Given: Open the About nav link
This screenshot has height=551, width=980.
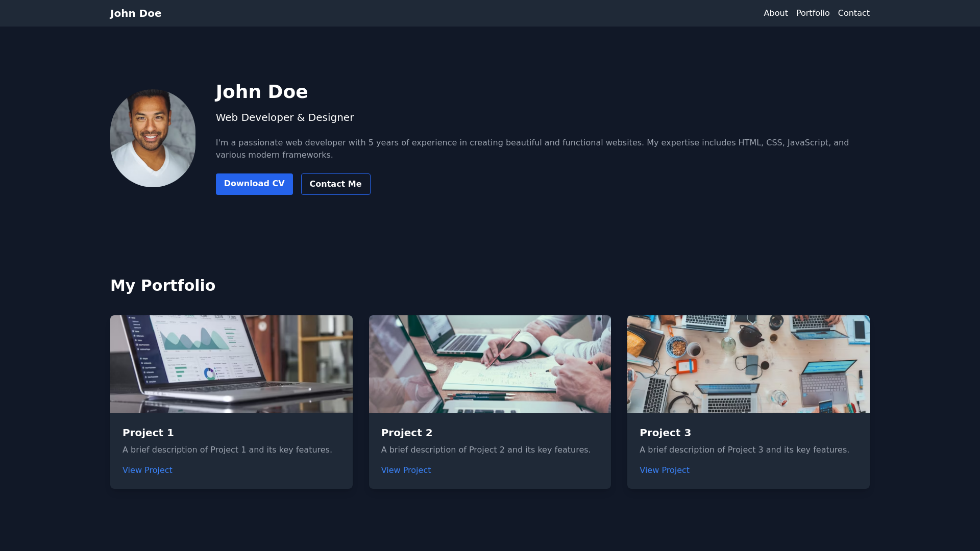Looking at the screenshot, I should point(775,13).
